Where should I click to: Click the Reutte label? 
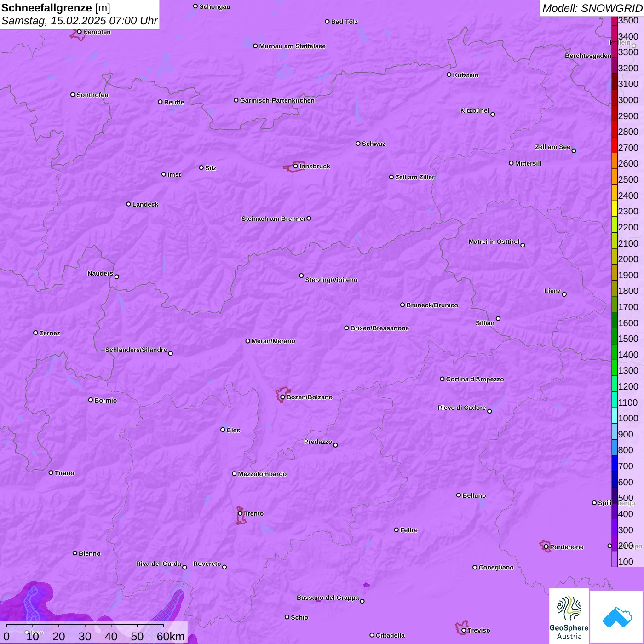[174, 102]
